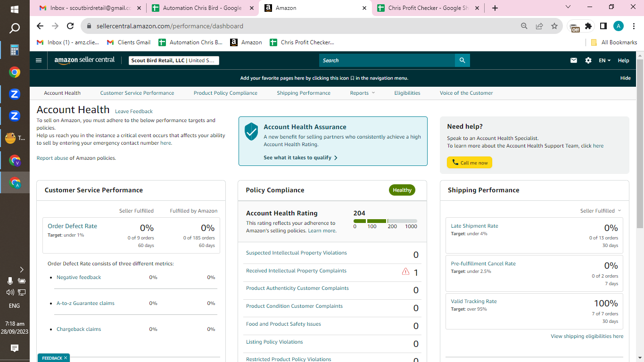Click the search magnifier button in Seller Central
The width and height of the screenshot is (644, 362).
pyautogui.click(x=462, y=60)
